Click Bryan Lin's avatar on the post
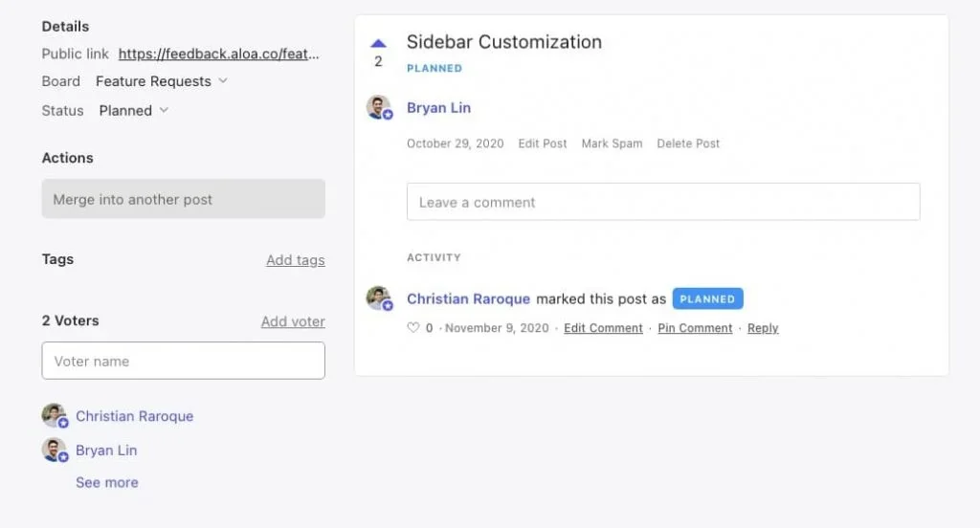The image size is (980, 528). click(379, 107)
